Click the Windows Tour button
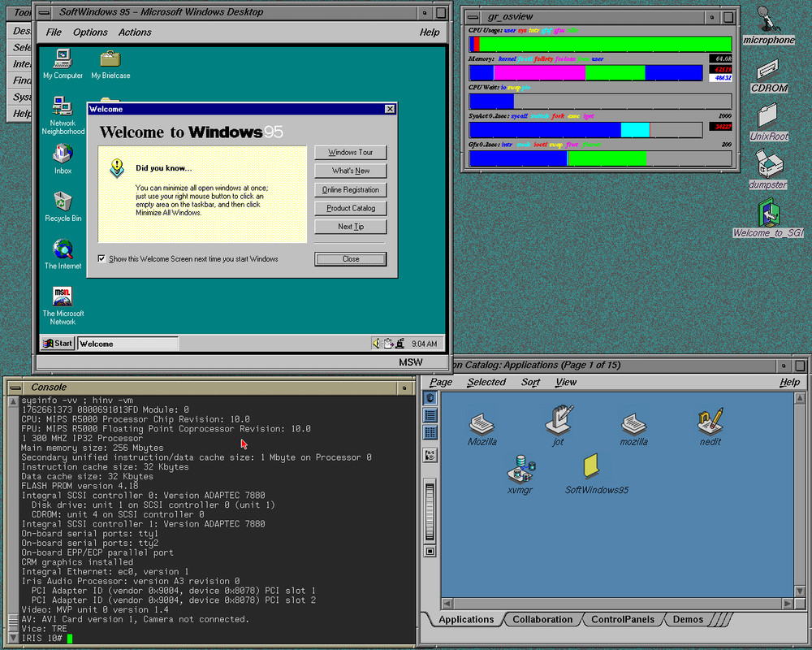812x650 pixels. pos(350,152)
